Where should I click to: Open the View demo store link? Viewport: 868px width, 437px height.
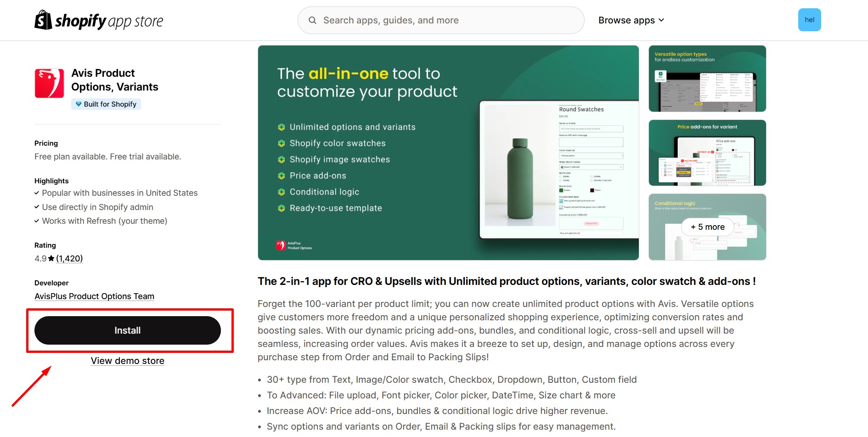[x=128, y=361]
